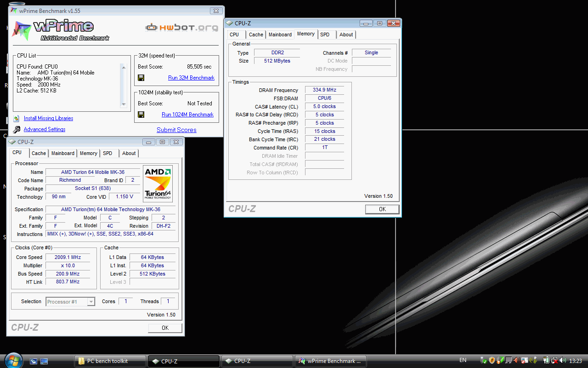
Task: Click the wPrime Multithreaded Benchmark logo
Action: pos(61,29)
